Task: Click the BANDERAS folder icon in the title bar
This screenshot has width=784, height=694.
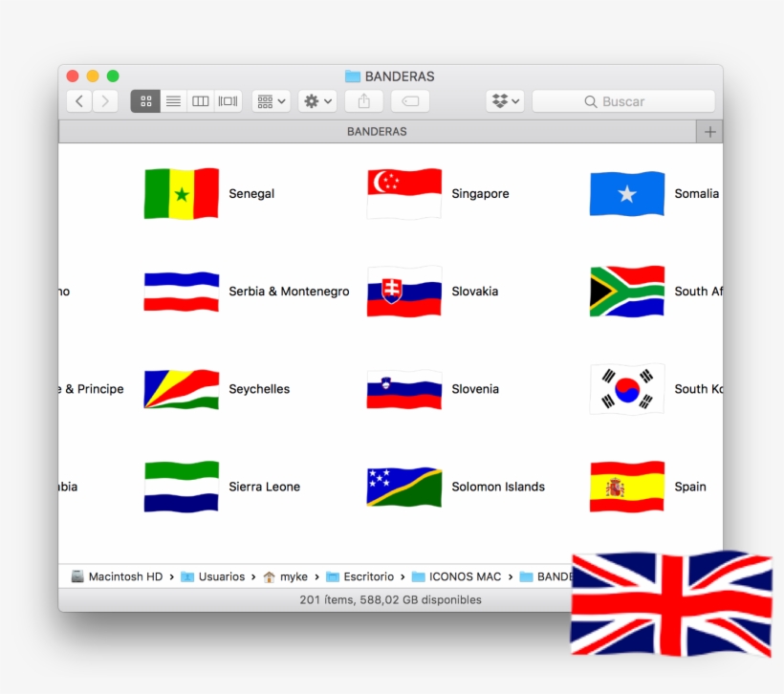Action: [x=353, y=76]
